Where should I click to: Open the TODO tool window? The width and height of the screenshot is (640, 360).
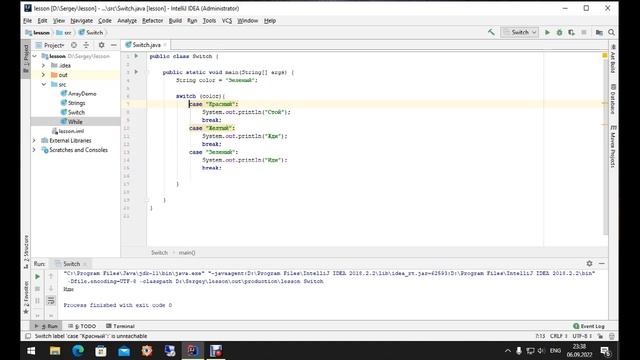point(82,326)
